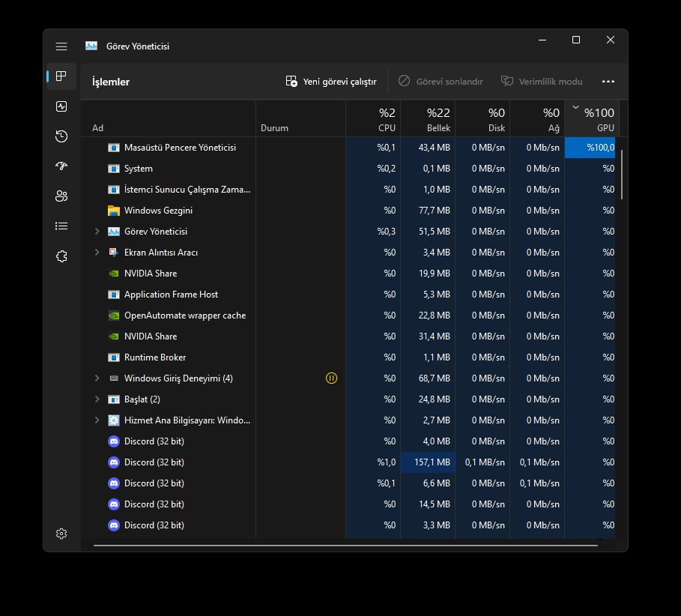
Task: Sort by the Ad column header
Action: (x=168, y=118)
